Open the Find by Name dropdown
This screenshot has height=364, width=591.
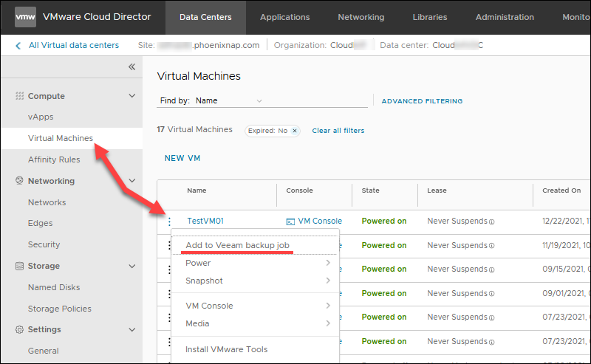(x=229, y=100)
